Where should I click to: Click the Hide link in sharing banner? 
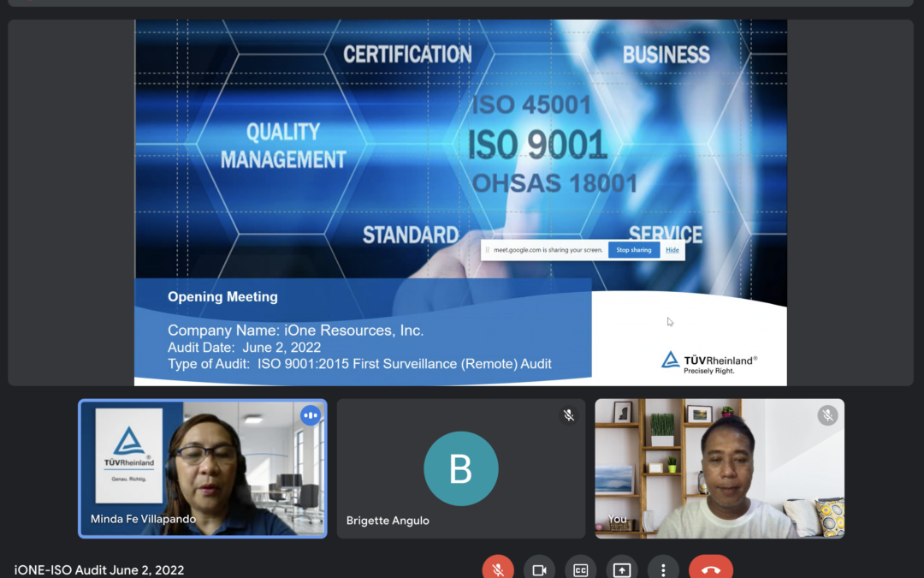tap(672, 250)
